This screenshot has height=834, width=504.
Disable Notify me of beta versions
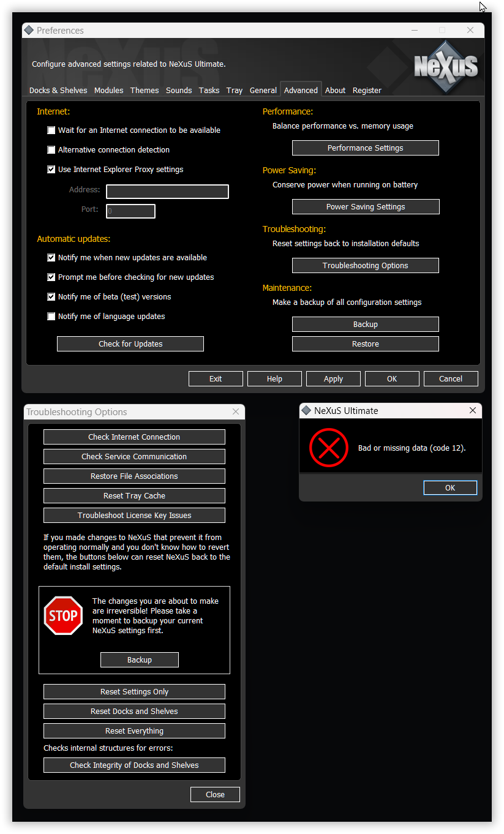[51, 297]
